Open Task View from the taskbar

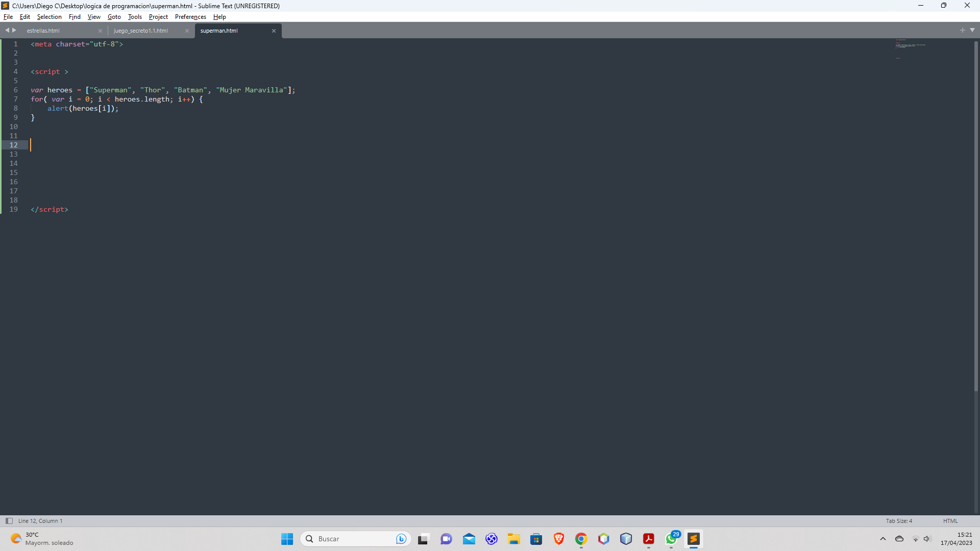[423, 539]
